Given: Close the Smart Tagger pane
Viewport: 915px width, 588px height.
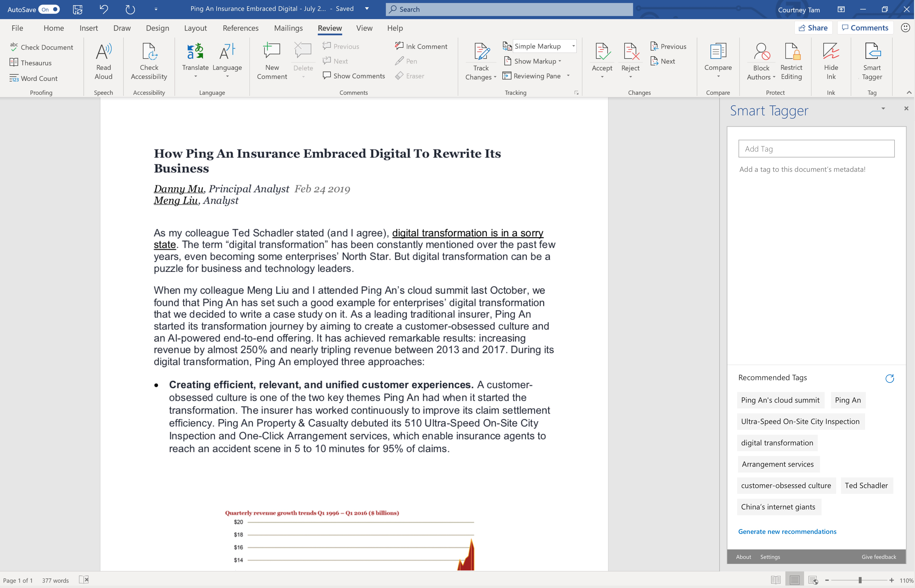Looking at the screenshot, I should [x=906, y=108].
